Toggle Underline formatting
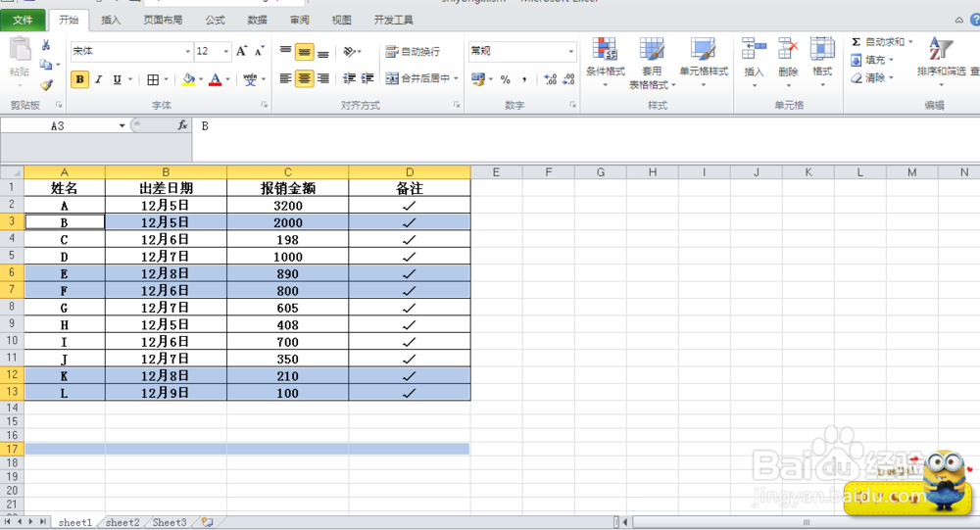 tap(117, 79)
